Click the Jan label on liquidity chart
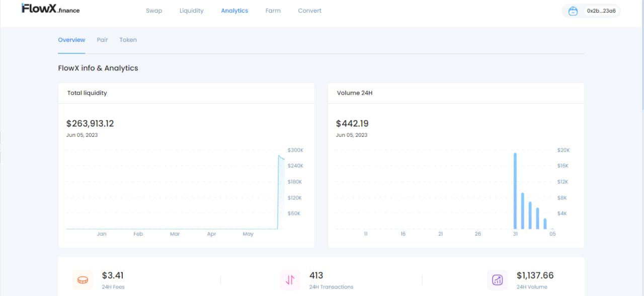This screenshot has width=644, height=296. pos(102,234)
